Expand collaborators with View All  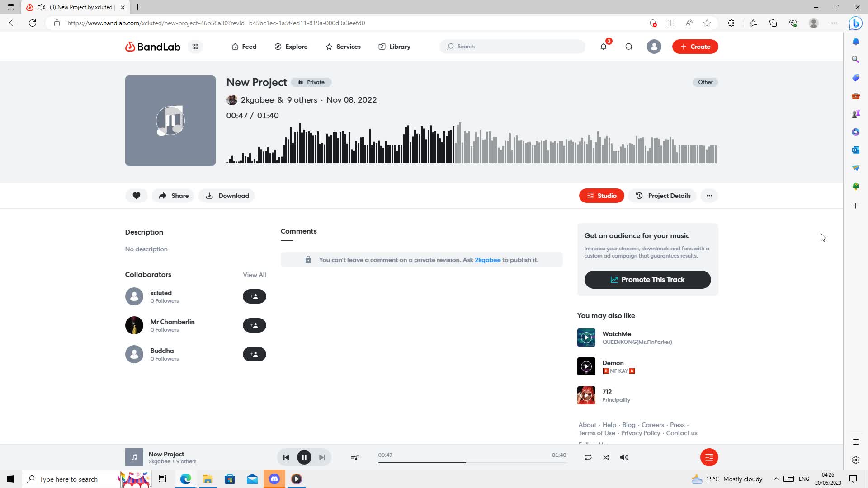pos(254,275)
